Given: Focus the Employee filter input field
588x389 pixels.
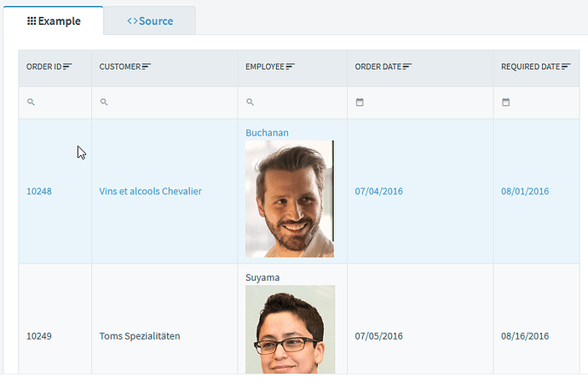Looking at the screenshot, I should click(x=292, y=103).
